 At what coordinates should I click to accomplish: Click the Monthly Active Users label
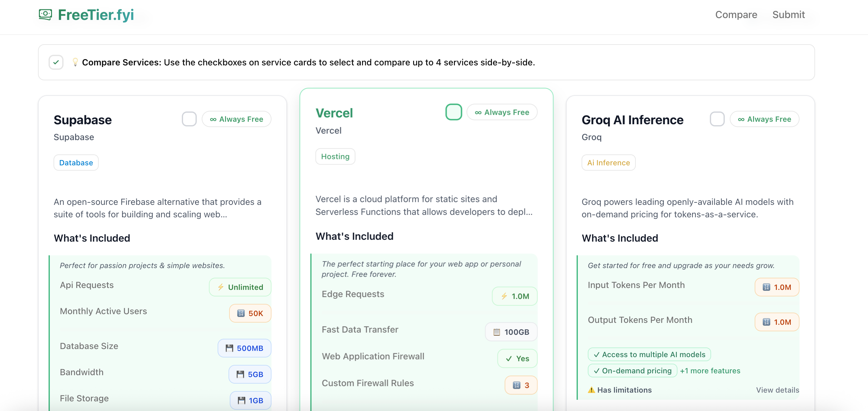pos(103,311)
